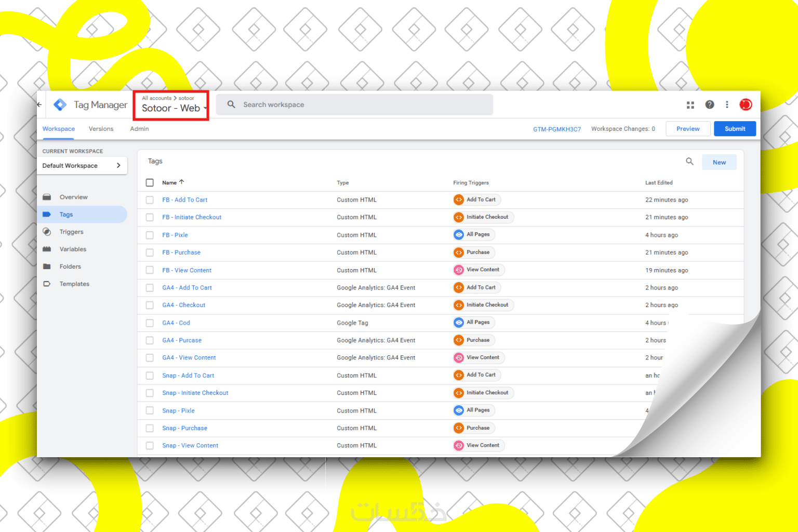Sort tags by the Name column header
This screenshot has height=532, width=798.
pyautogui.click(x=173, y=182)
